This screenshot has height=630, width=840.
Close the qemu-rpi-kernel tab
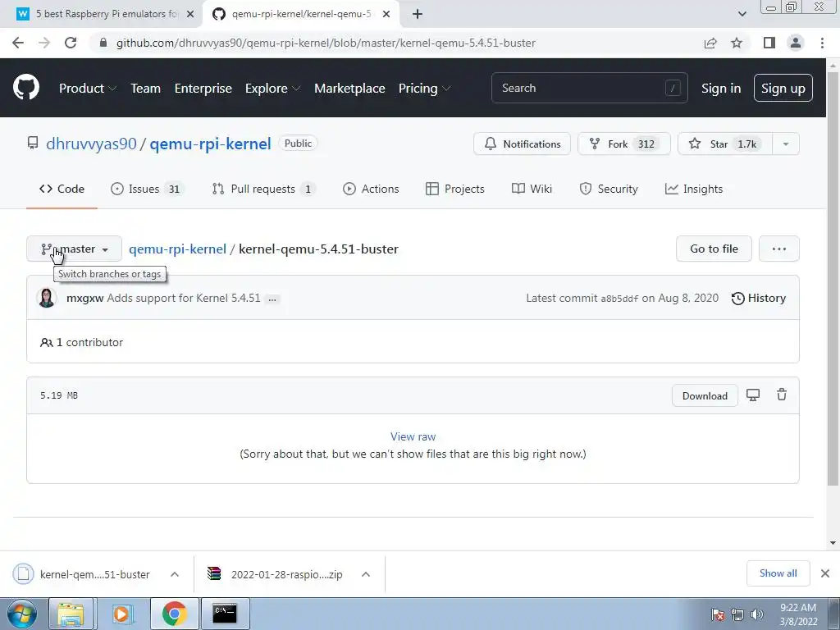[386, 15]
